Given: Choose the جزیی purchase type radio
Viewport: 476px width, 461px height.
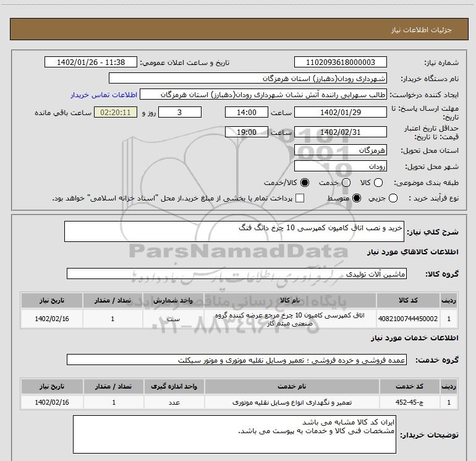Looking at the screenshot, I should coord(393,198).
